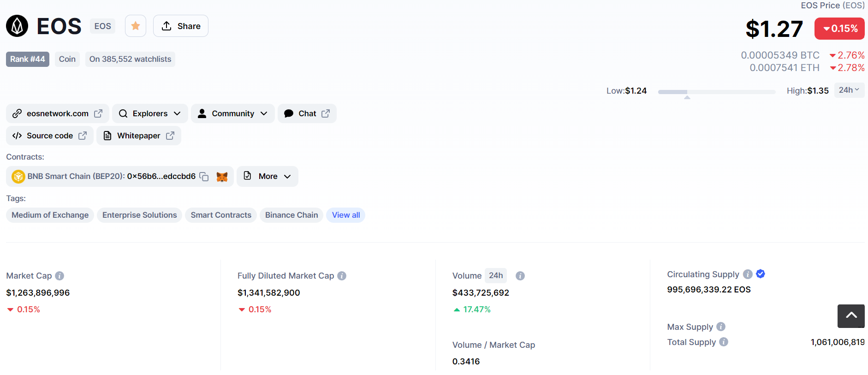Select the Medium of Exchange tag
The width and height of the screenshot is (868, 375).
[x=50, y=215]
